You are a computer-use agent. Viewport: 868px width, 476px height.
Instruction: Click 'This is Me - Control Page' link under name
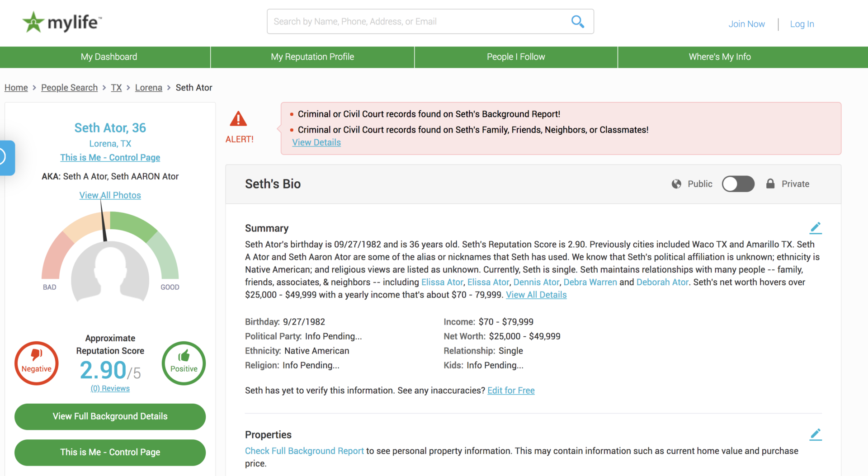click(110, 157)
